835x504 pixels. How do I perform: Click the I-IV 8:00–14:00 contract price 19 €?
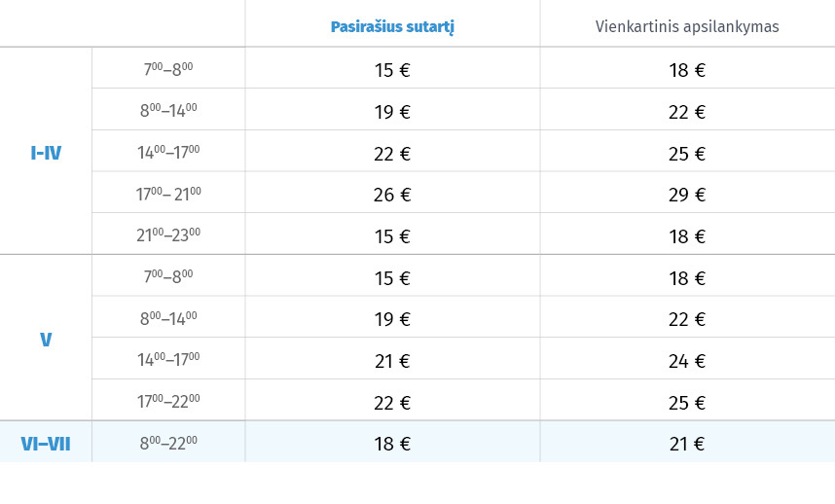392,112
